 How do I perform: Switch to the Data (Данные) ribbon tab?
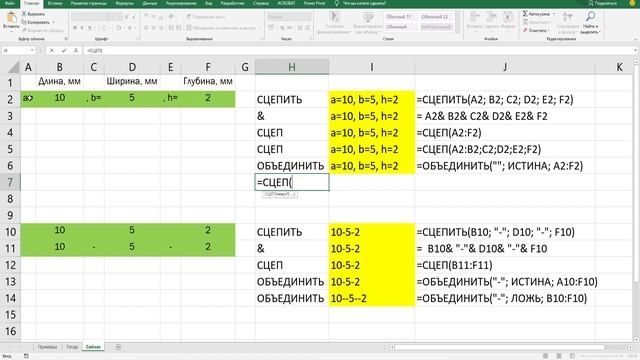[x=150, y=3]
